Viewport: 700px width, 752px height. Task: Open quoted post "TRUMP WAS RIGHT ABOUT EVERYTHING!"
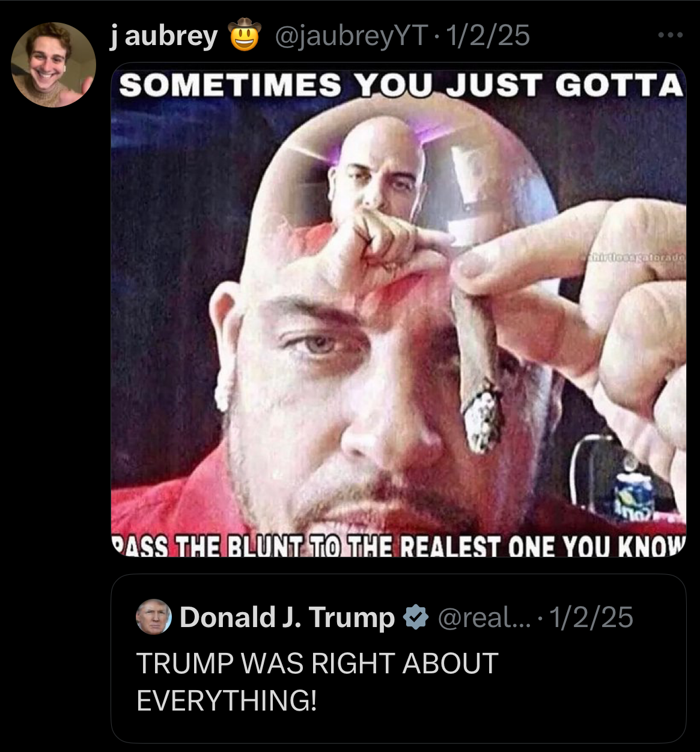point(398,658)
